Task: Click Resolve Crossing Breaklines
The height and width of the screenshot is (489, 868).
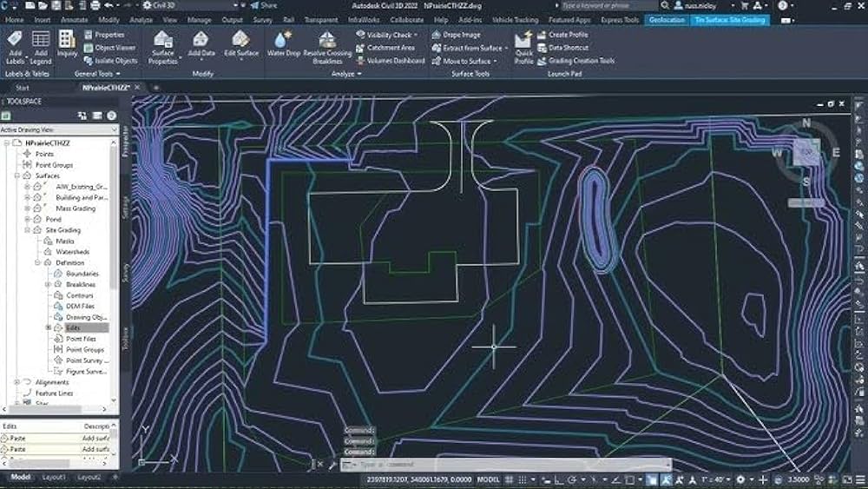Action: click(x=327, y=48)
